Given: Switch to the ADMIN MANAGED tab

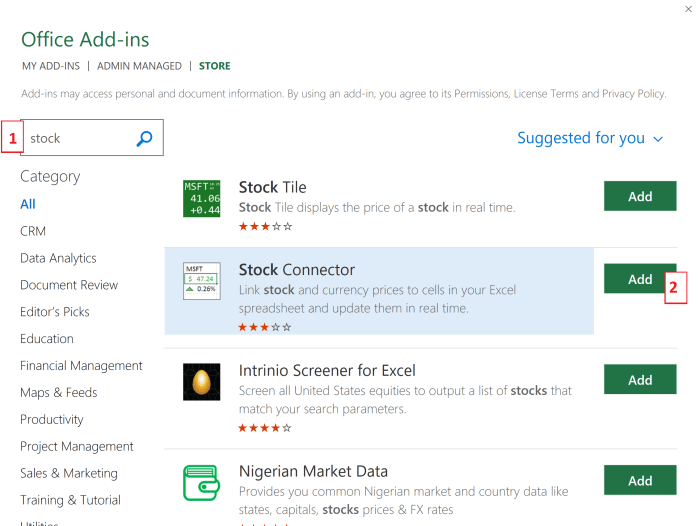Looking at the screenshot, I should click(139, 66).
